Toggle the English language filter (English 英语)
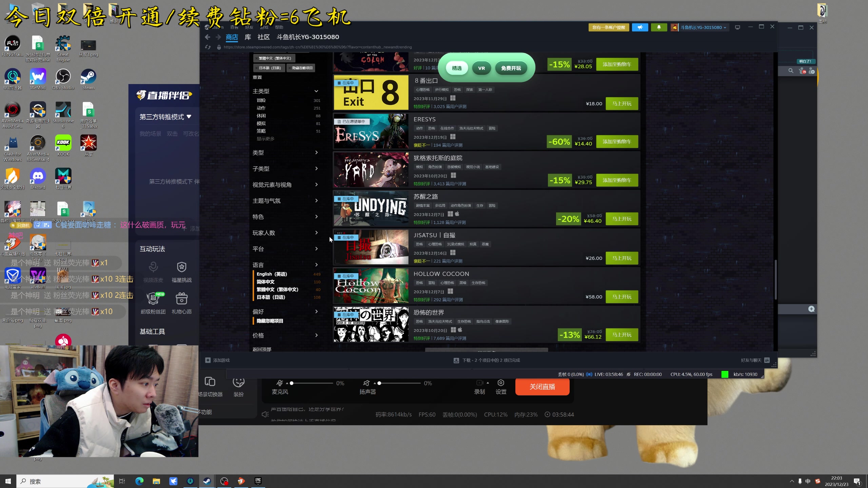The width and height of the screenshot is (868, 488). pyautogui.click(x=272, y=274)
